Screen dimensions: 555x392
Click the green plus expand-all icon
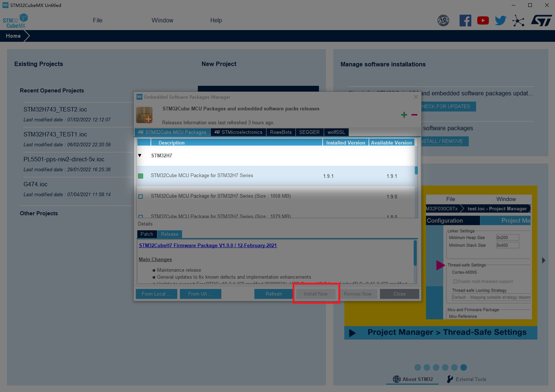(404, 115)
